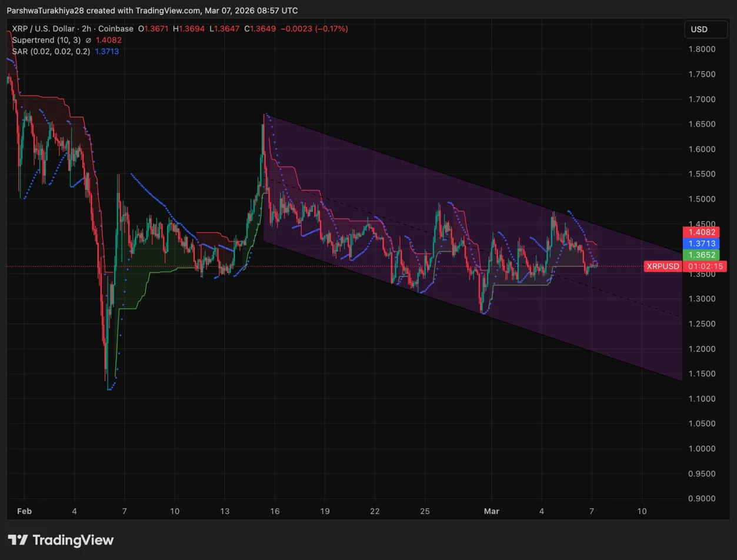Click the green 1.3652 price axis label
737x560 pixels.
[x=697, y=255]
